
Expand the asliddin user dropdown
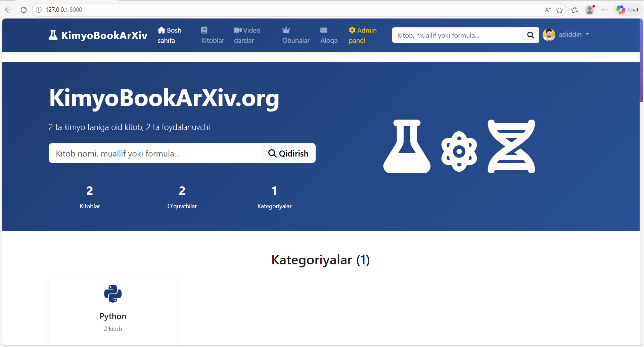574,35
